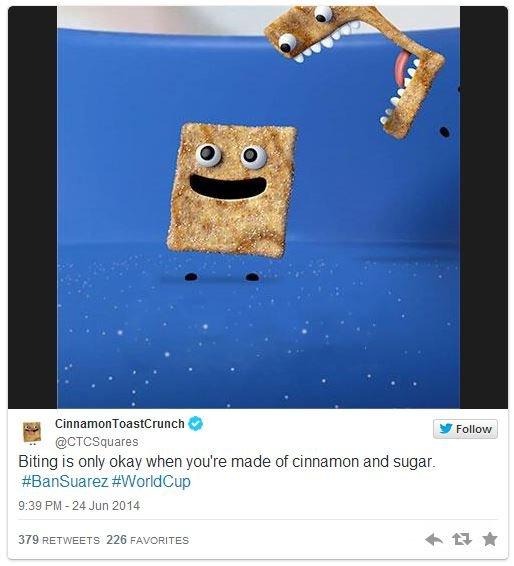
Task: Click the pink tongue of biting cereal
Action: (x=400, y=68)
